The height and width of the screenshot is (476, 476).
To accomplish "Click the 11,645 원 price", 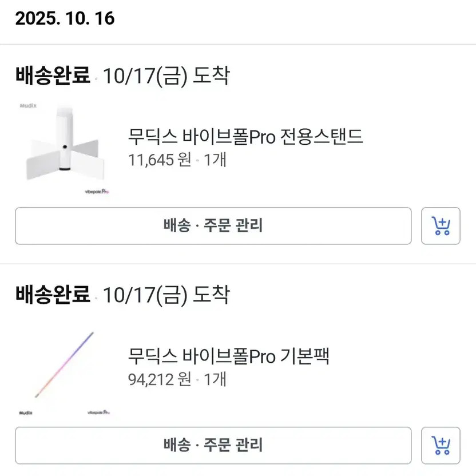I will click(160, 159).
